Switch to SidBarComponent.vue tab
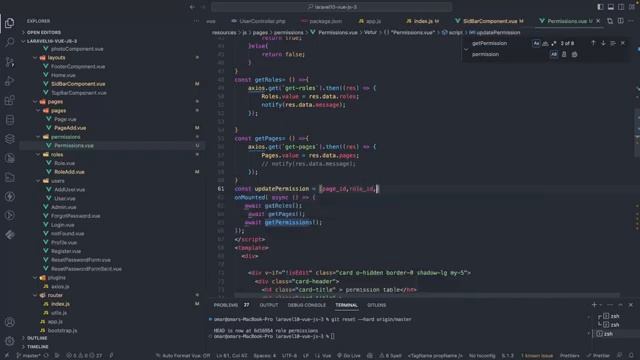This screenshot has width=640, height=360. (490, 21)
